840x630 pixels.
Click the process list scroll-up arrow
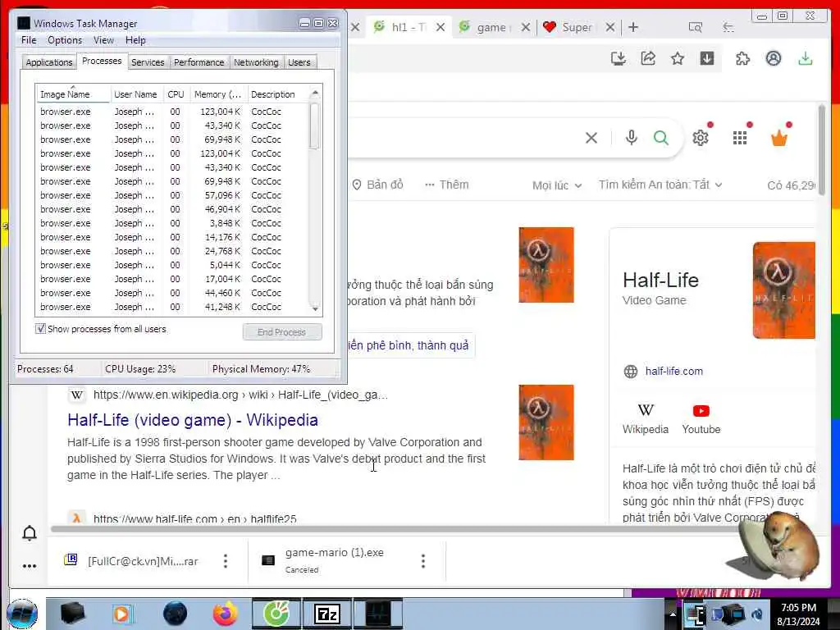pos(315,94)
